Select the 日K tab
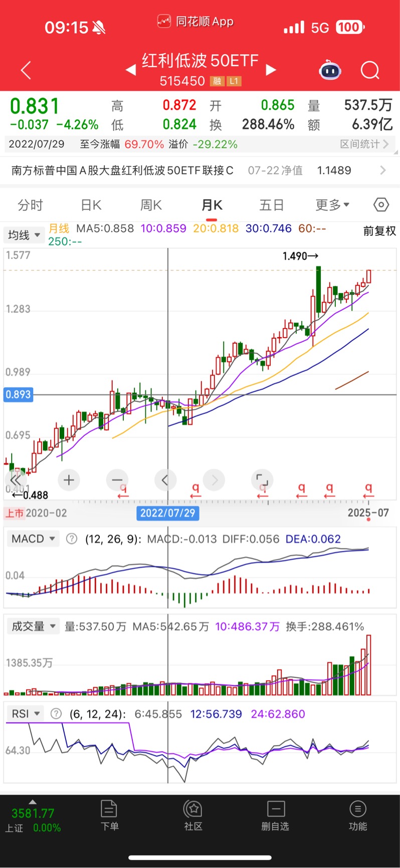 coord(91,205)
